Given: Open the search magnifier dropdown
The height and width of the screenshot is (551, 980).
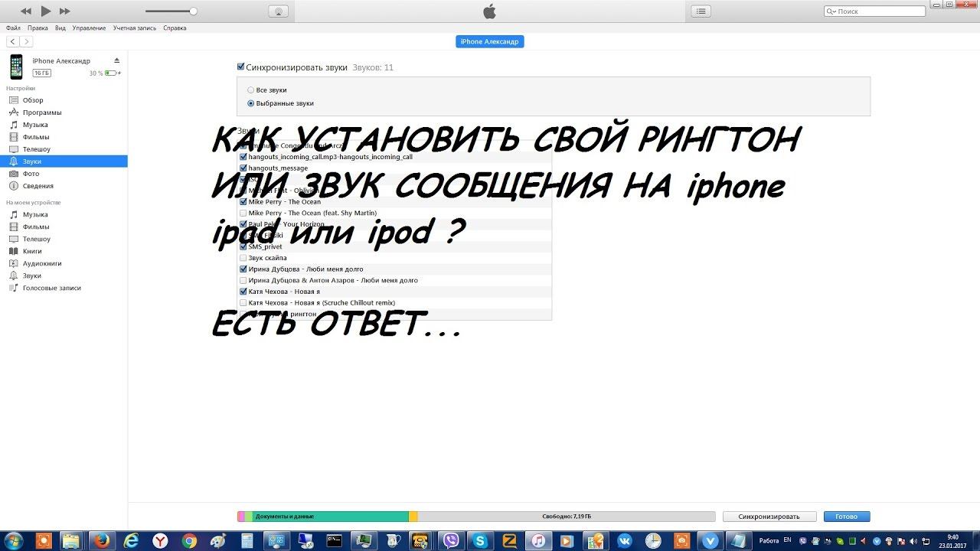Looking at the screenshot, I should 832,11.
